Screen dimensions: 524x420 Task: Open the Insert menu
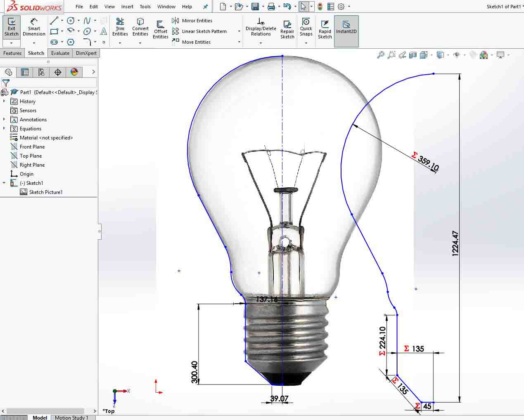pyautogui.click(x=127, y=7)
